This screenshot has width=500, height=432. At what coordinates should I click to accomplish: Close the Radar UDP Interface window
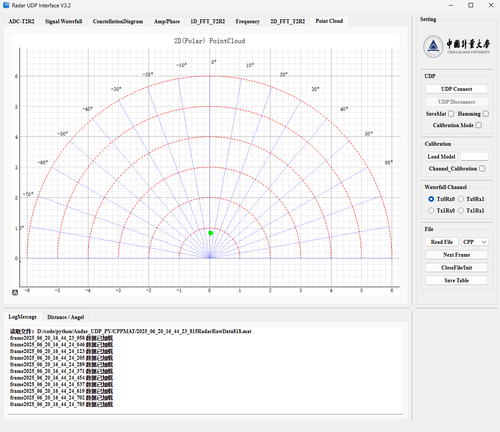[x=491, y=5]
